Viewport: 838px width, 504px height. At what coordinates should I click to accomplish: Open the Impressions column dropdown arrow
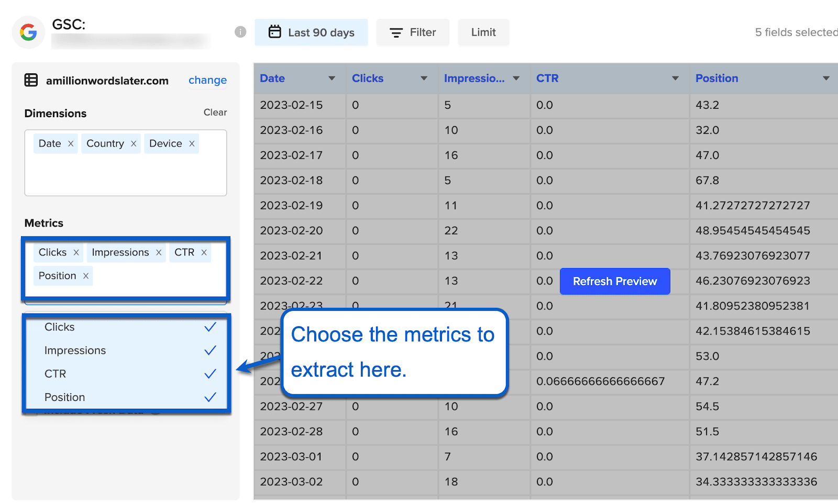click(516, 79)
